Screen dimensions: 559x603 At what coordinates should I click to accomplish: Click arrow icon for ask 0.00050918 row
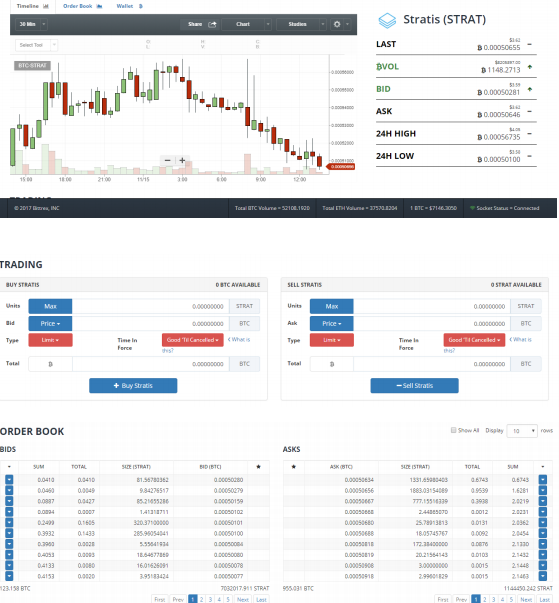click(542, 576)
